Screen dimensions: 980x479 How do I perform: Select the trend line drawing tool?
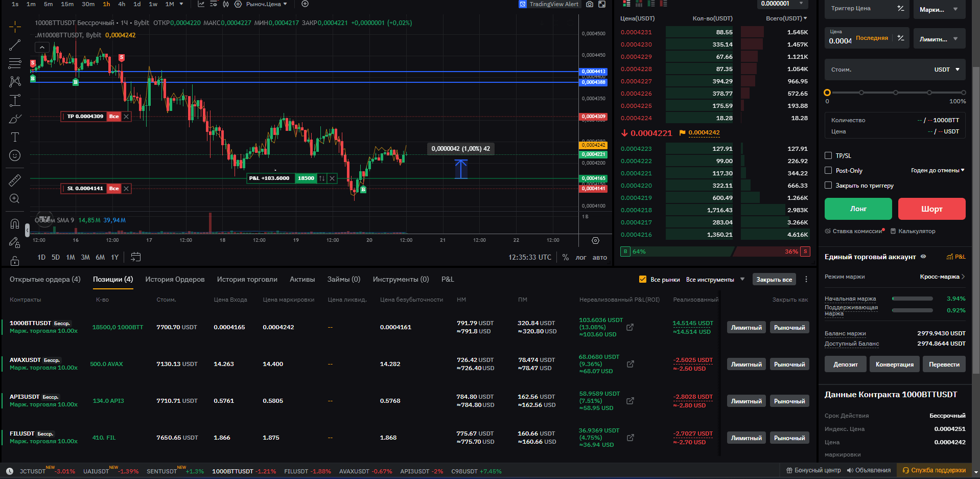[x=14, y=45]
